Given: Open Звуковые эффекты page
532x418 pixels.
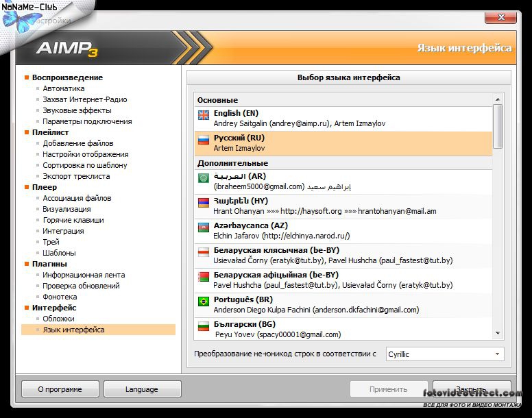Looking at the screenshot, I should [77, 110].
